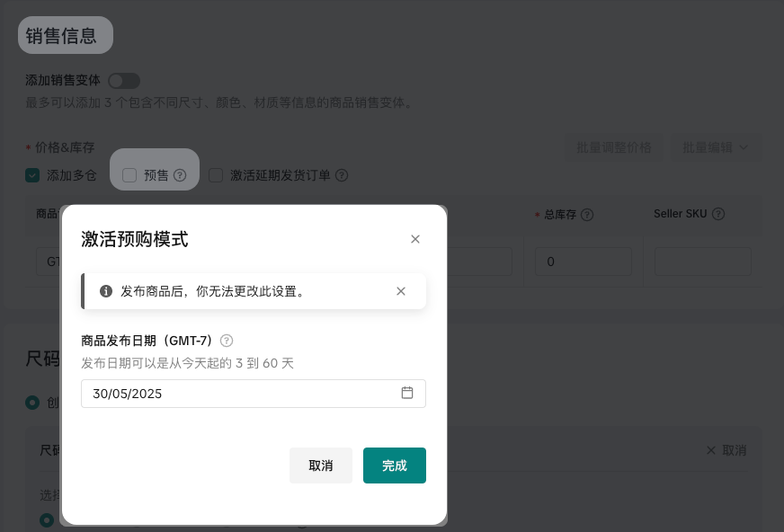The image size is (784, 532).
Task: Click the info icon in the alert
Action: (x=106, y=291)
